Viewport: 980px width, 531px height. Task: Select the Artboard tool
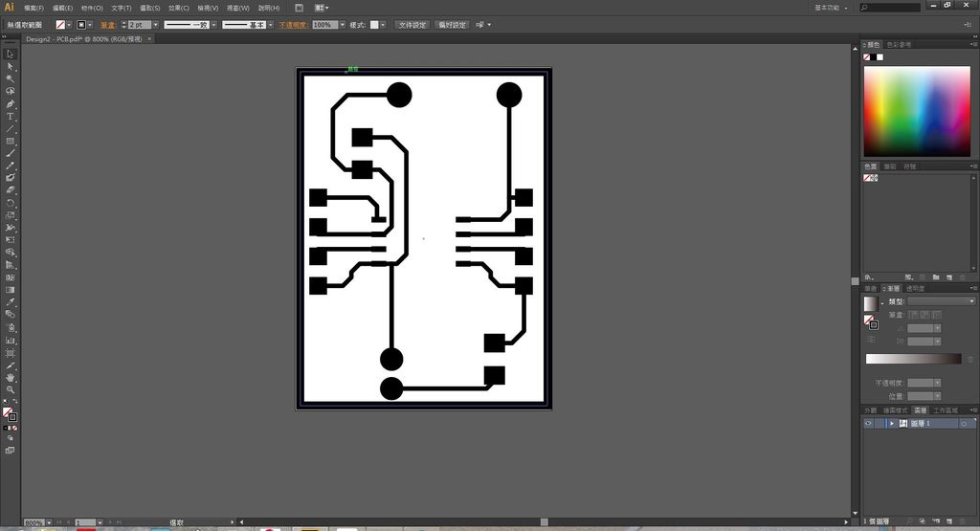tap(10, 353)
